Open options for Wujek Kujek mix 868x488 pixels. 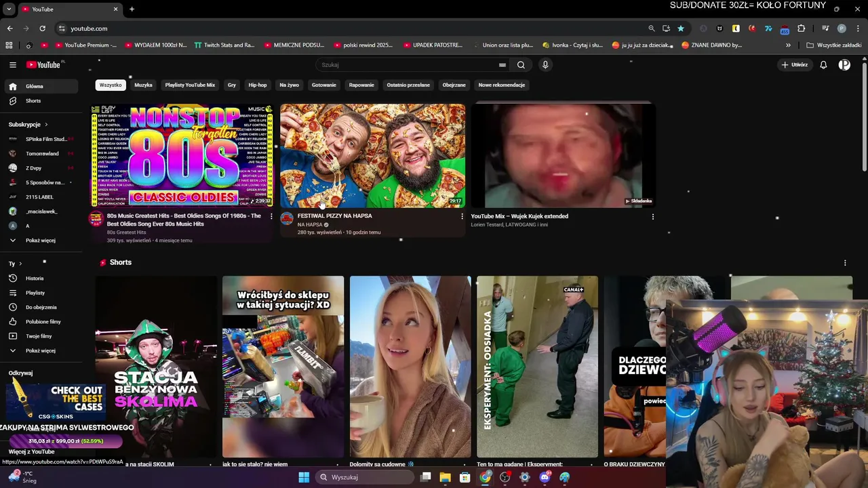point(652,217)
